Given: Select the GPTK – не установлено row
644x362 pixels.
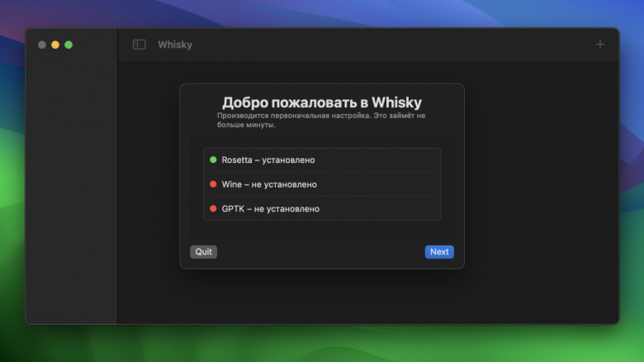Looking at the screenshot, I should (x=322, y=208).
